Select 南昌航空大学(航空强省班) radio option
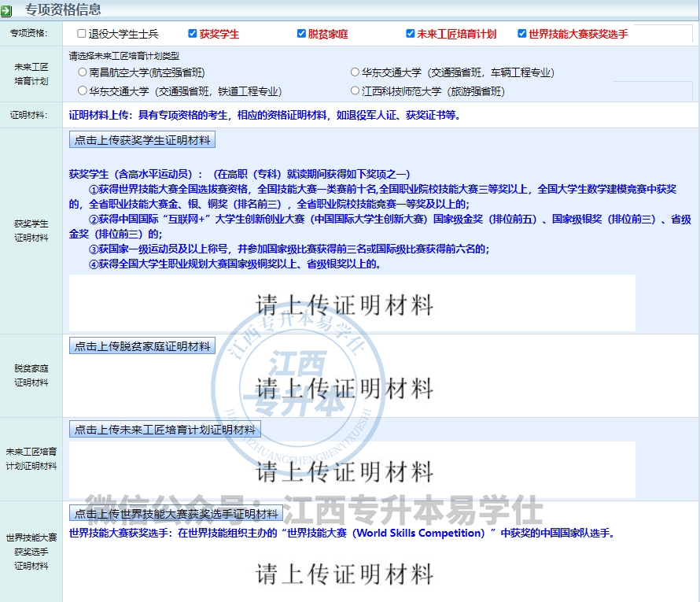Viewport: 700px width, 602px height. (x=82, y=72)
